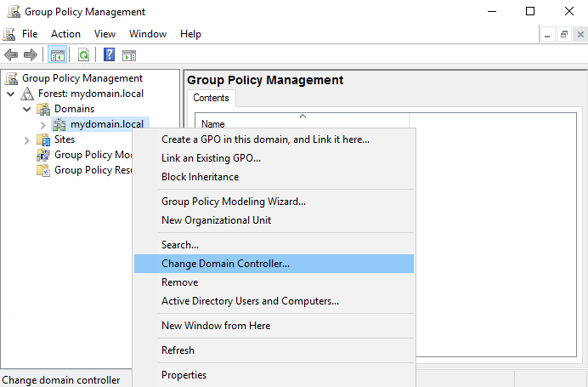588x387 pixels.
Task: Collapse the Domains tree node
Action: click(26, 109)
